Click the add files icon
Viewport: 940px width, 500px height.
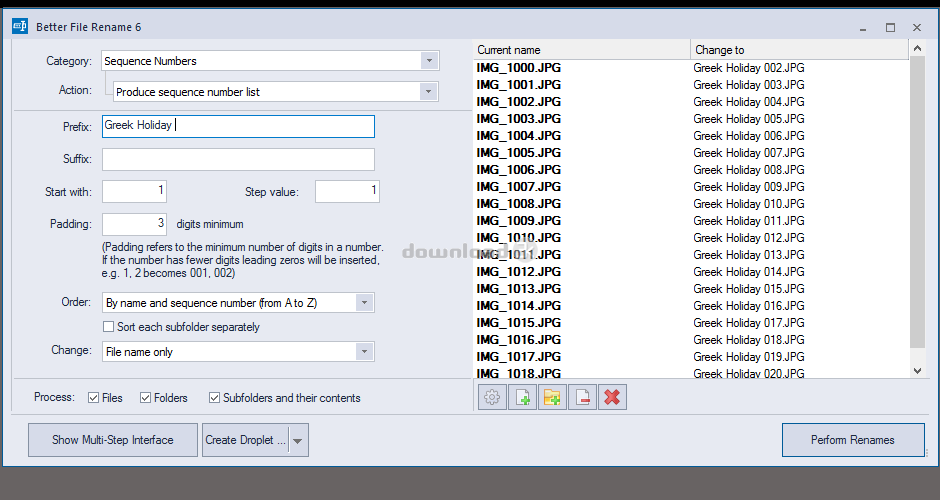(x=522, y=397)
